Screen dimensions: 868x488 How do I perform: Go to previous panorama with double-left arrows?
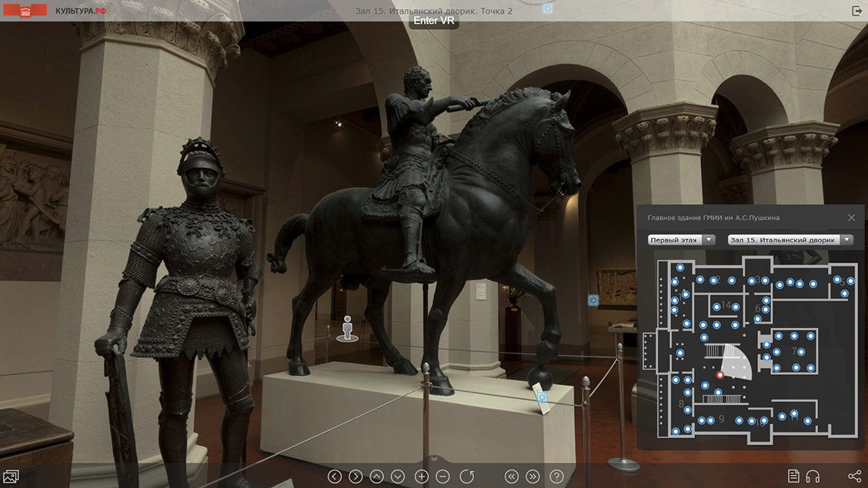coord(512,476)
